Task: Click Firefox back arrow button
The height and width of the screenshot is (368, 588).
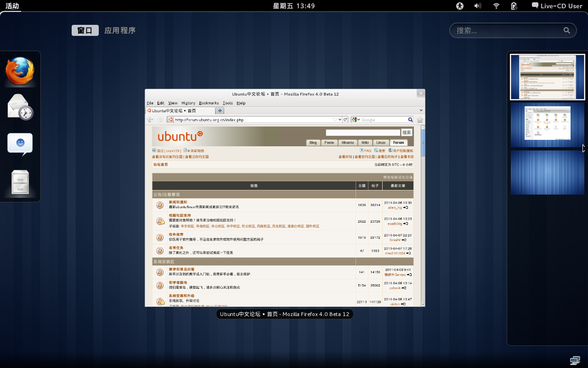Action: [150, 120]
